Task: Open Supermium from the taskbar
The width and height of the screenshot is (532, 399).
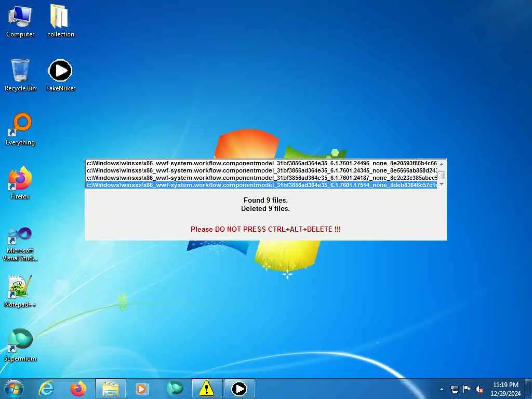Action: [x=175, y=389]
